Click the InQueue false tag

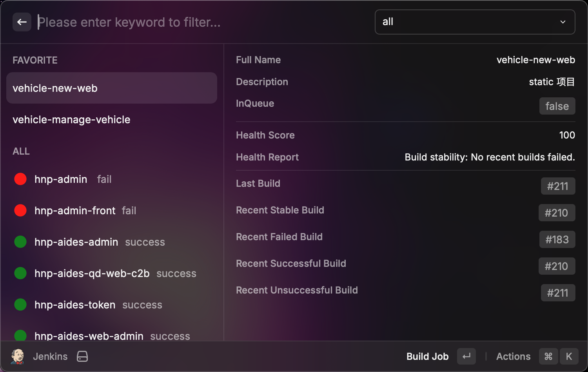tap(557, 106)
